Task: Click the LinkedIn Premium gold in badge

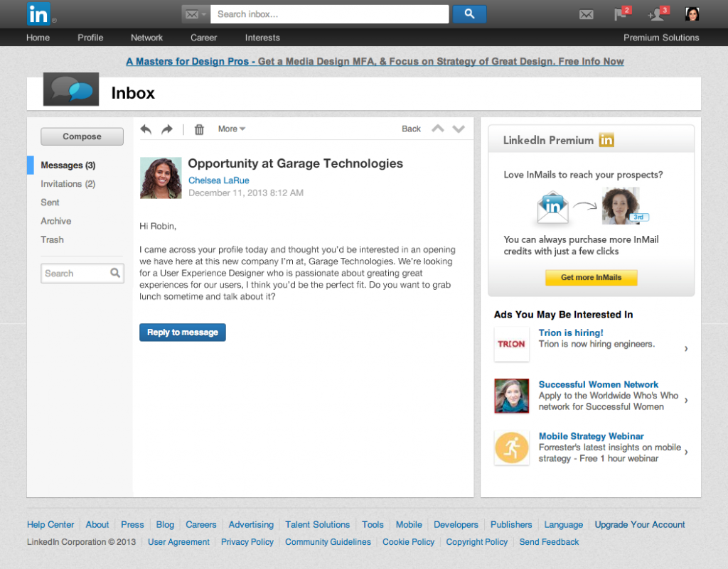Action: pyautogui.click(x=606, y=139)
